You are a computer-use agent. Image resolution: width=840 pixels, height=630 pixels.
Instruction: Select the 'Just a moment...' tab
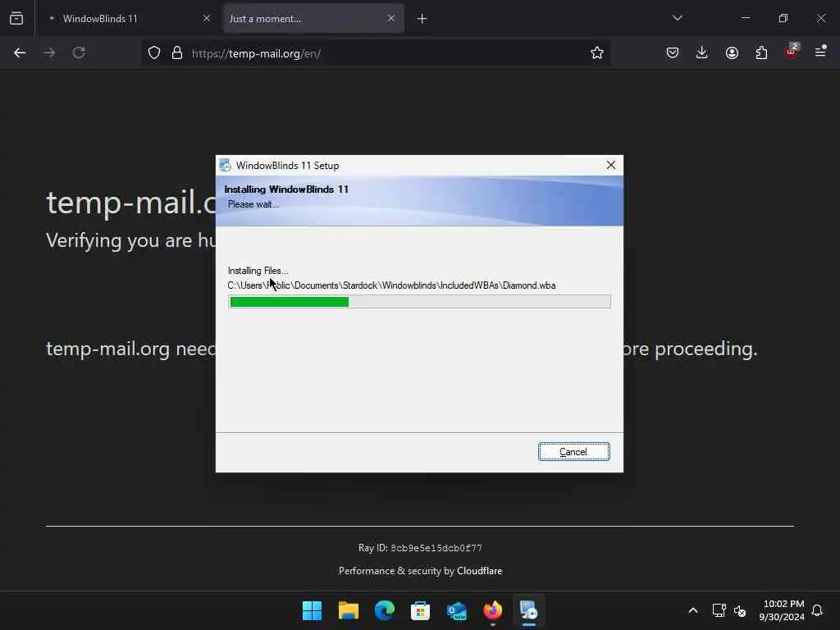click(x=314, y=18)
